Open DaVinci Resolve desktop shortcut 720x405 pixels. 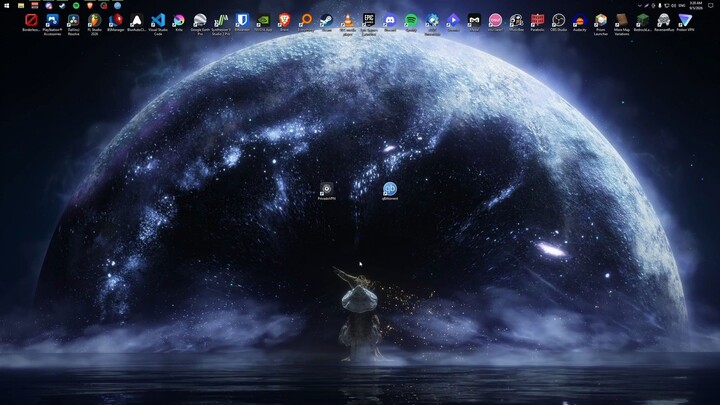pos(73,23)
